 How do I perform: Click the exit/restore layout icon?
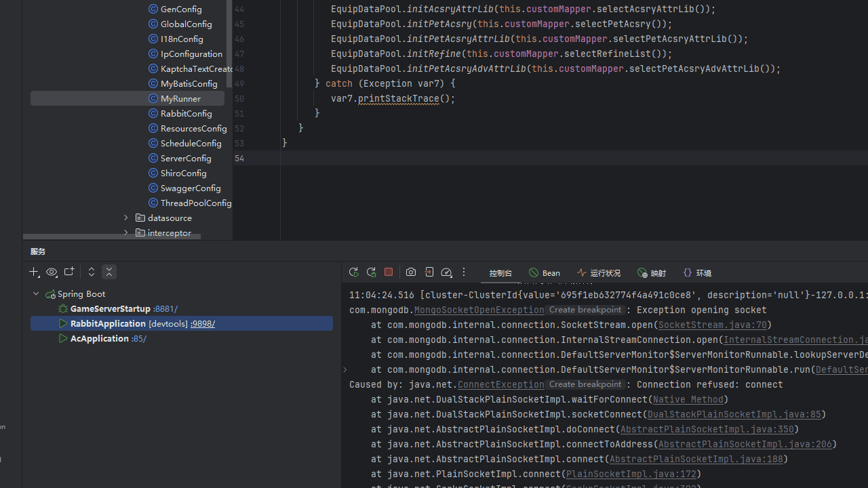pyautogui.click(x=429, y=272)
